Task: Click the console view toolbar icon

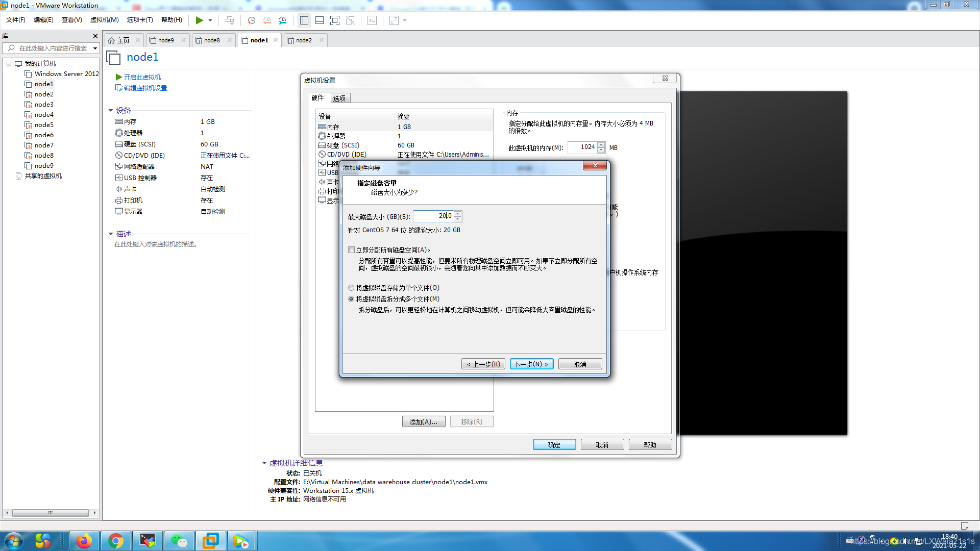Action: coord(372,20)
